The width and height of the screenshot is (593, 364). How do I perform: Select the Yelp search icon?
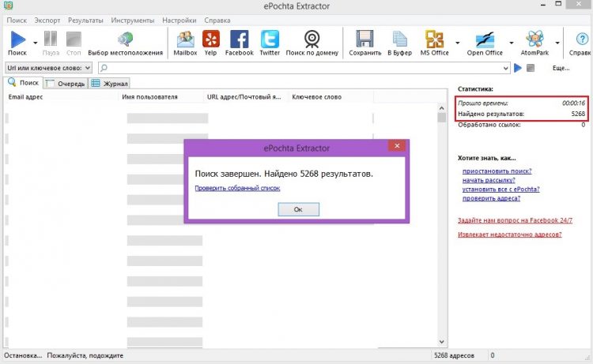pyautogui.click(x=210, y=39)
